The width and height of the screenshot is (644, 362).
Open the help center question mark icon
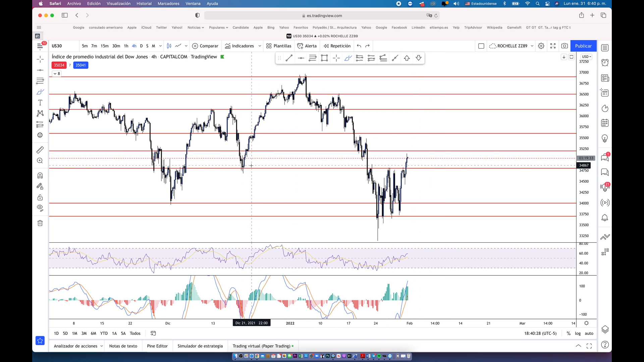pyautogui.click(x=605, y=345)
